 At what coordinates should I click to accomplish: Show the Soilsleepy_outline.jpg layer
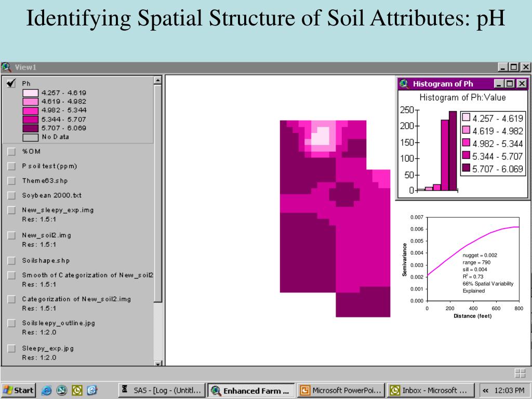pos(11,323)
